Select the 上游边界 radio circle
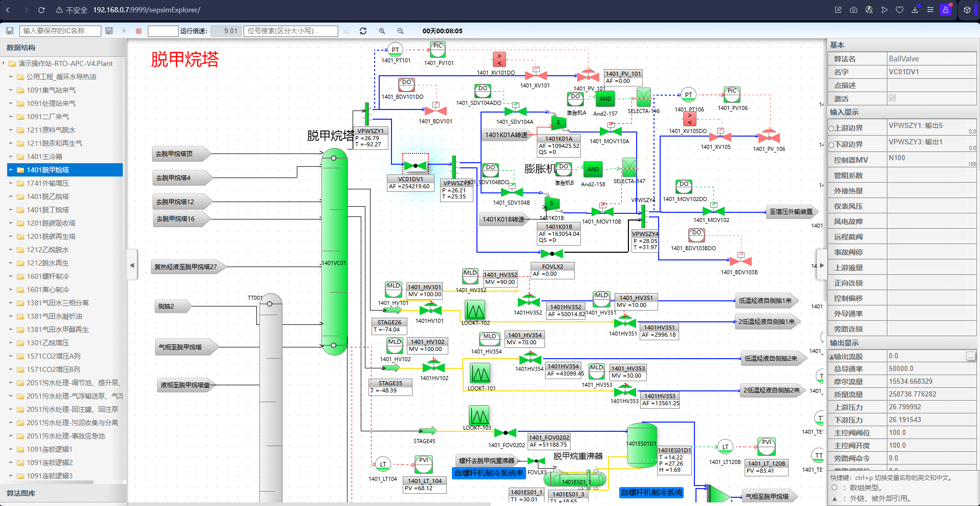Screen dimensions: 980x506 coord(832,128)
